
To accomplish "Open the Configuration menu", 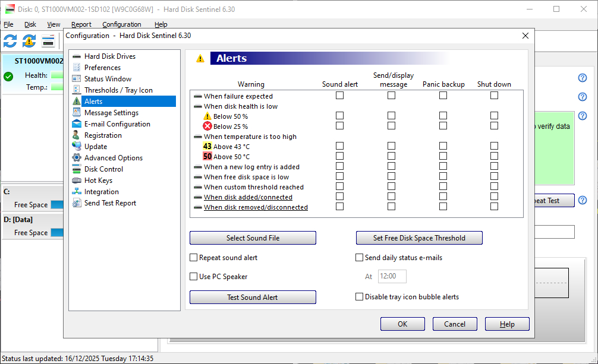I will (121, 24).
